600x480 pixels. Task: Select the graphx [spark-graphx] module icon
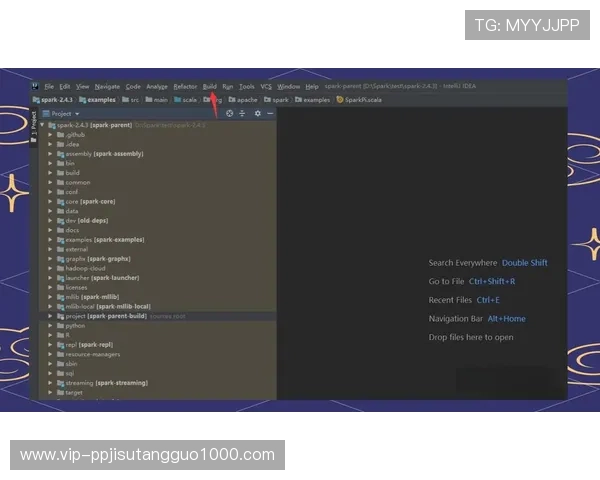coord(60,259)
